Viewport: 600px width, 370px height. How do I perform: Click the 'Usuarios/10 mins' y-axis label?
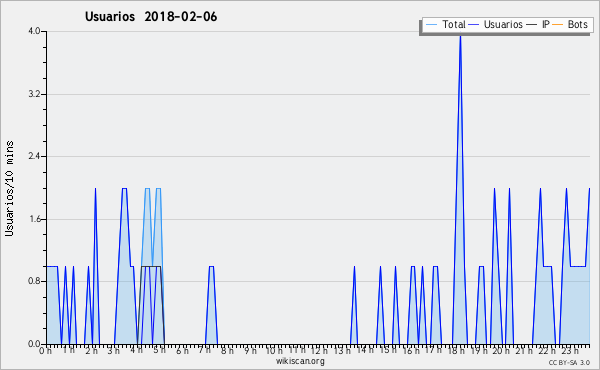coord(9,189)
